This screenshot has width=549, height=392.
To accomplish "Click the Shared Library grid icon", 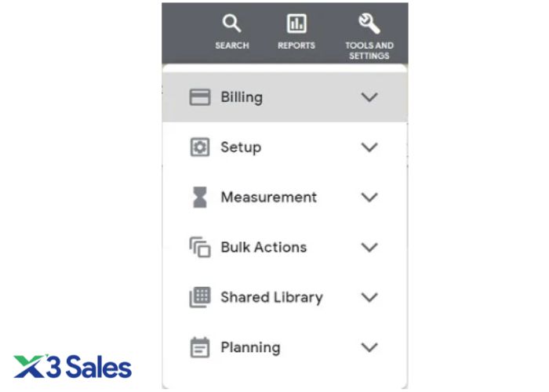I will coord(200,297).
